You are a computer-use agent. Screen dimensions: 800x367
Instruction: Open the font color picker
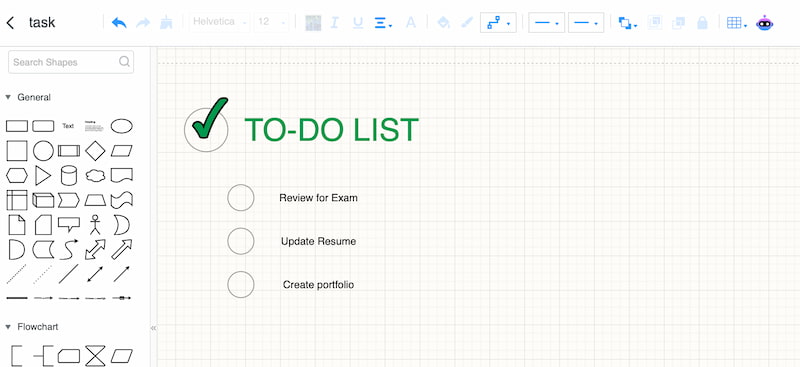coord(411,22)
